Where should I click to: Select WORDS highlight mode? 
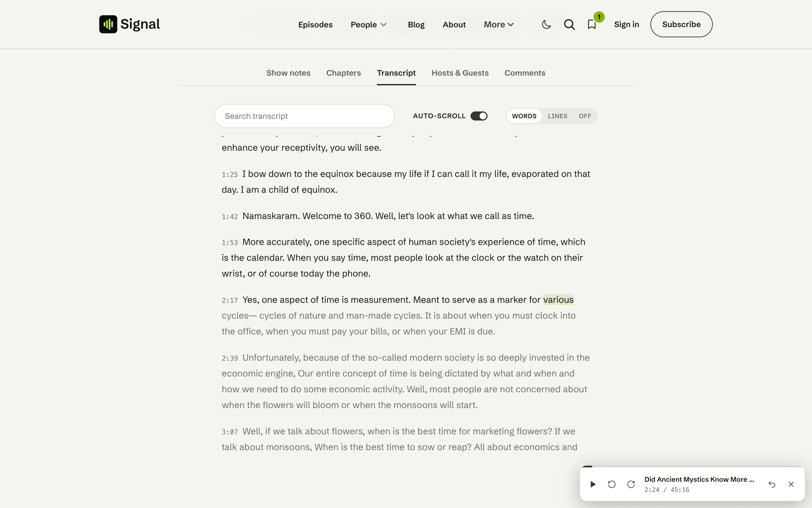[524, 116]
